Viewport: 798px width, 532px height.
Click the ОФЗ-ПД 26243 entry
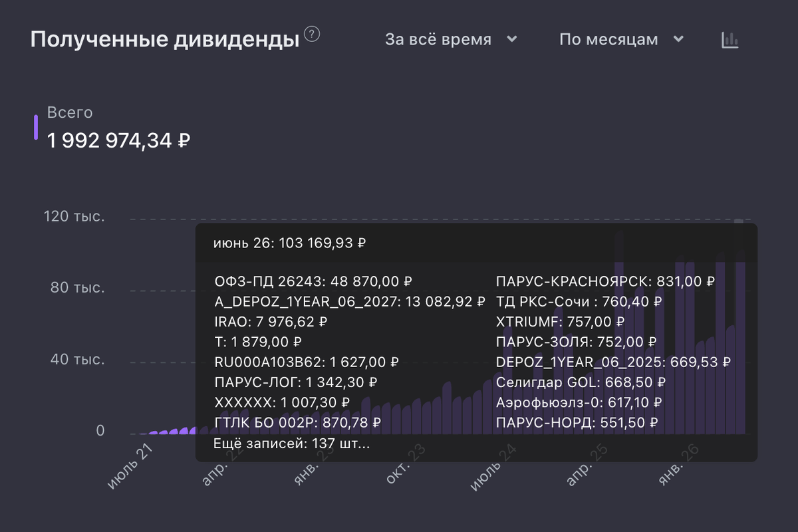click(314, 281)
